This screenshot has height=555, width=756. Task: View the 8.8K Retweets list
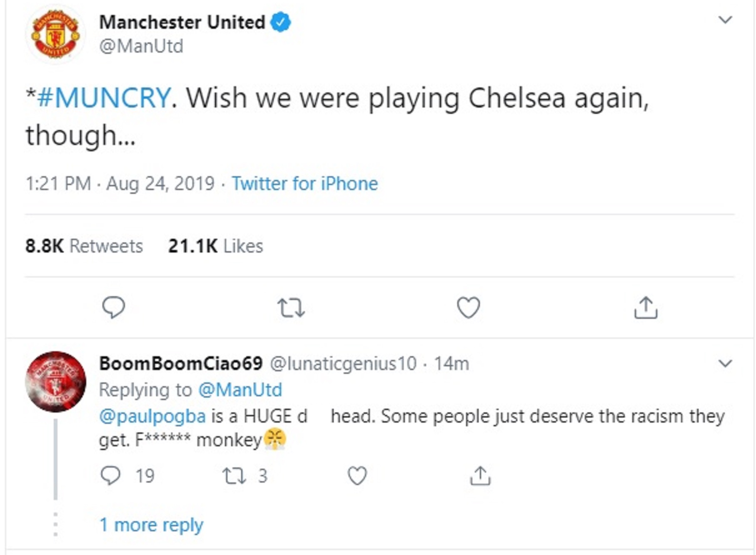tap(84, 246)
